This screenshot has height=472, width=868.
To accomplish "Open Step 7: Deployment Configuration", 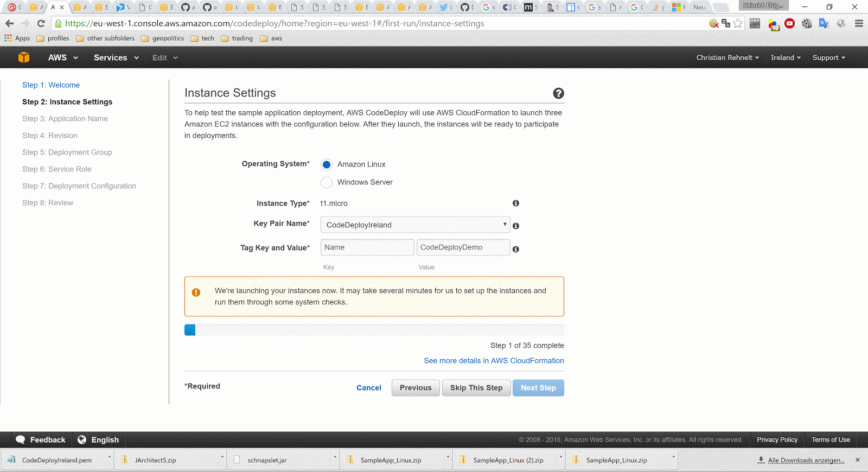I will pos(79,186).
